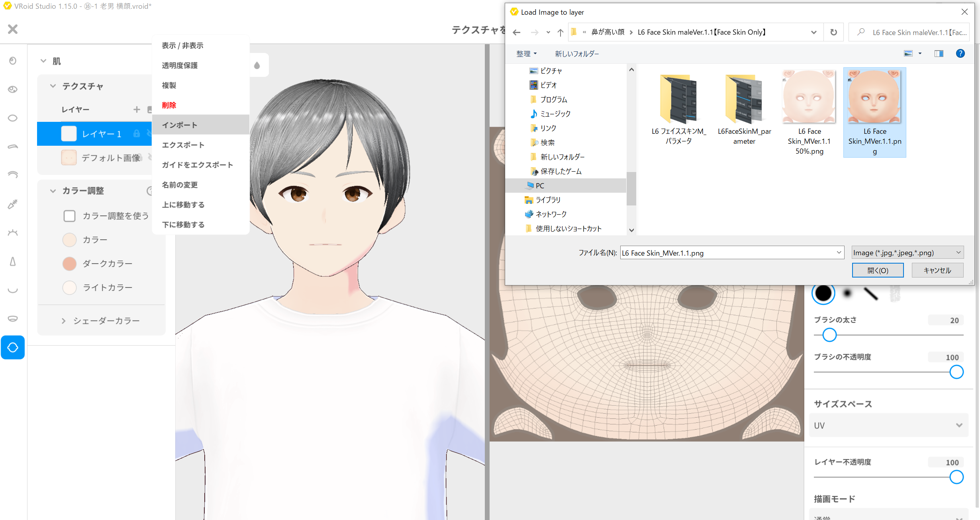Open the サイズスペース UV dropdown

(888, 425)
